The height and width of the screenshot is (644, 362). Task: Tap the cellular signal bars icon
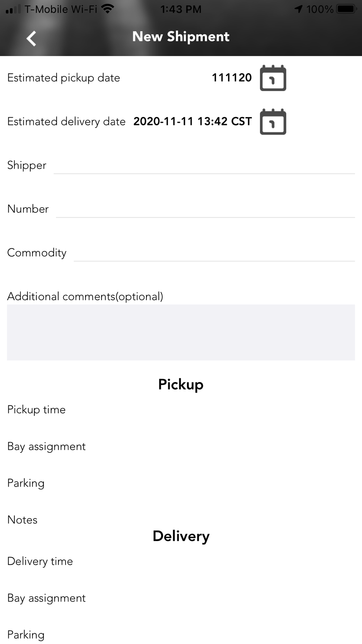pyautogui.click(x=13, y=9)
